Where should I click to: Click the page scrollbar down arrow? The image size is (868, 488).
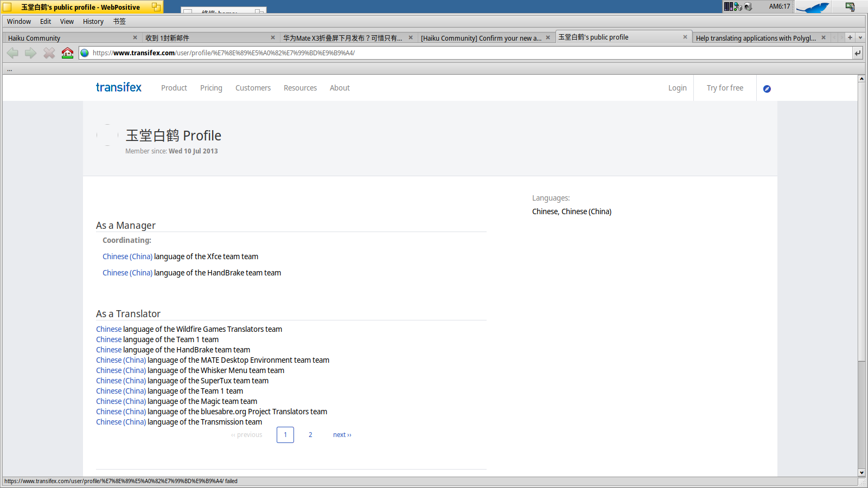tap(861, 473)
